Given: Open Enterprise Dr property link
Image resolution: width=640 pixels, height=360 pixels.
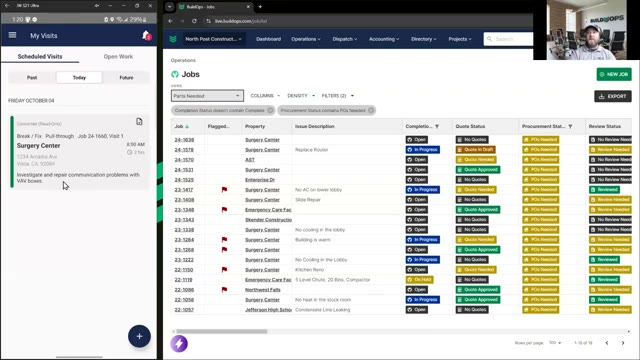Looking at the screenshot, I should (260, 180).
